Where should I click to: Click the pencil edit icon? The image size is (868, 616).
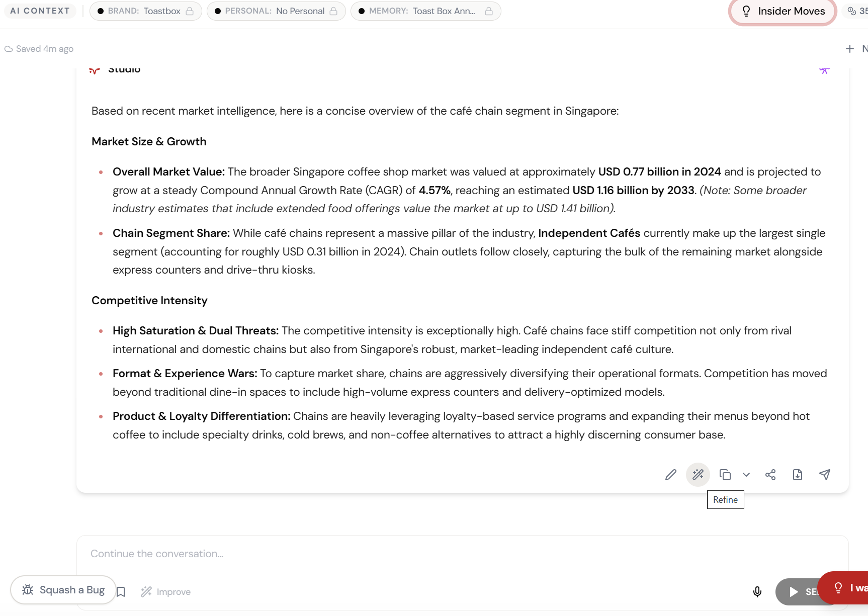pos(670,475)
